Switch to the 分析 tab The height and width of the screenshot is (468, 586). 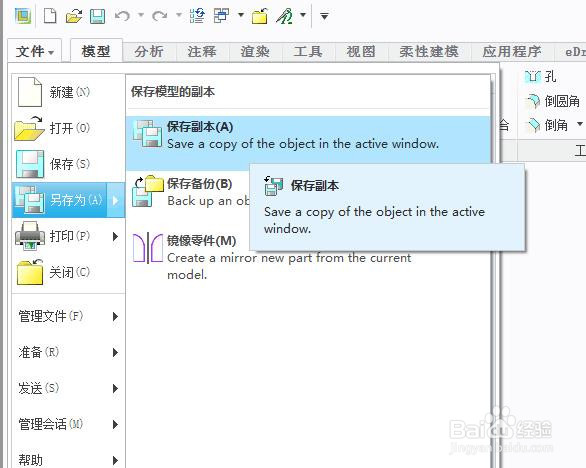(149, 51)
